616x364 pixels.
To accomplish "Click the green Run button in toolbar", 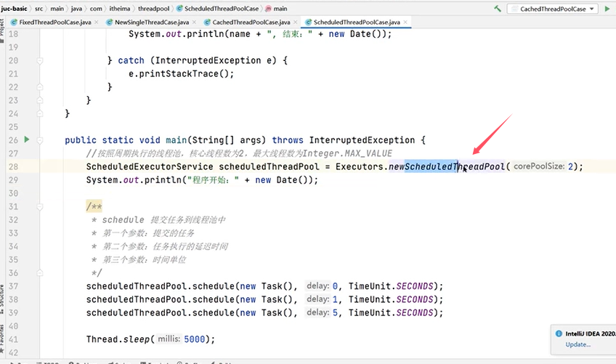I will 607,9.
